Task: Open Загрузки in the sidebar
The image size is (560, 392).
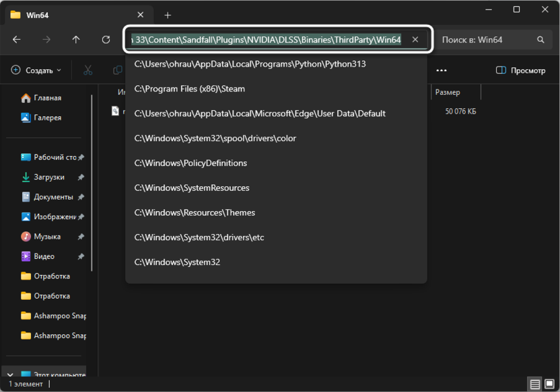Action: [x=48, y=177]
